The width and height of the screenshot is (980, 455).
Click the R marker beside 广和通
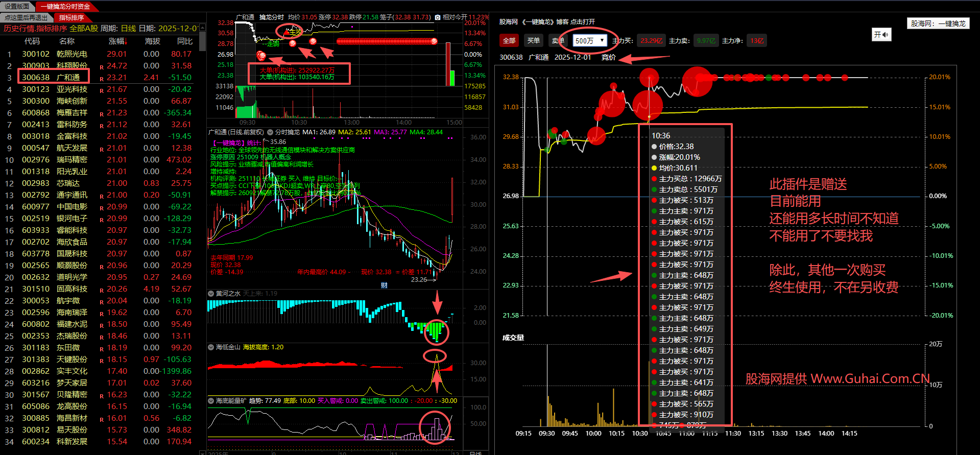[102, 79]
